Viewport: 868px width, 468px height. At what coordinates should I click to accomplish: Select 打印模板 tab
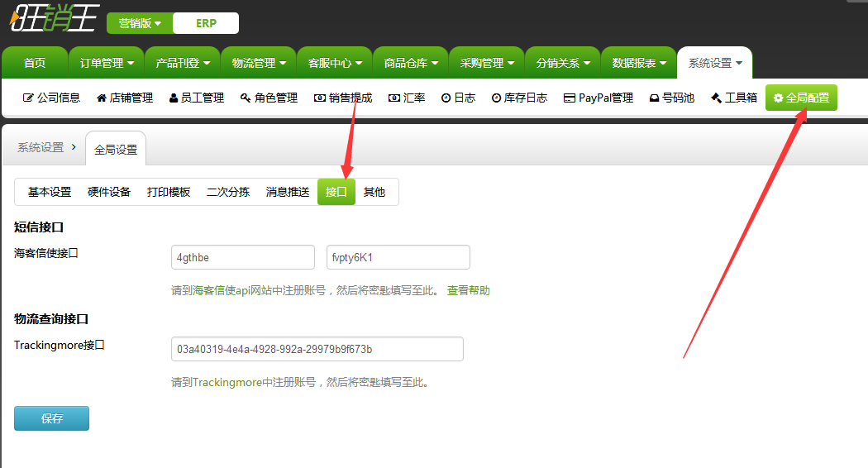[169, 192]
